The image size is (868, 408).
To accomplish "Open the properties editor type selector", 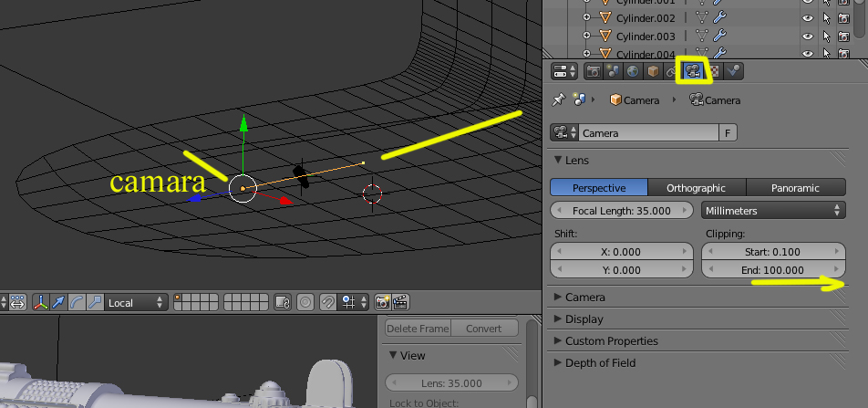I will click(564, 71).
